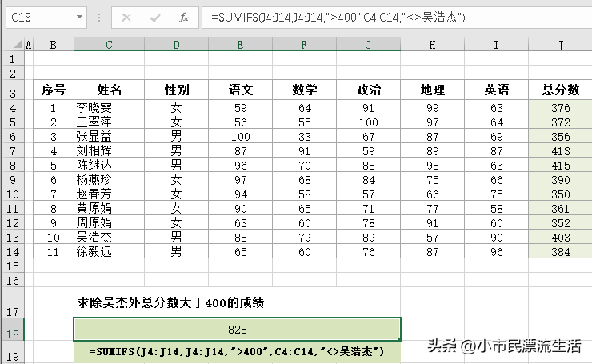The width and height of the screenshot is (592, 364).
Task: Select the name cell 周原娟
Action: (109, 222)
